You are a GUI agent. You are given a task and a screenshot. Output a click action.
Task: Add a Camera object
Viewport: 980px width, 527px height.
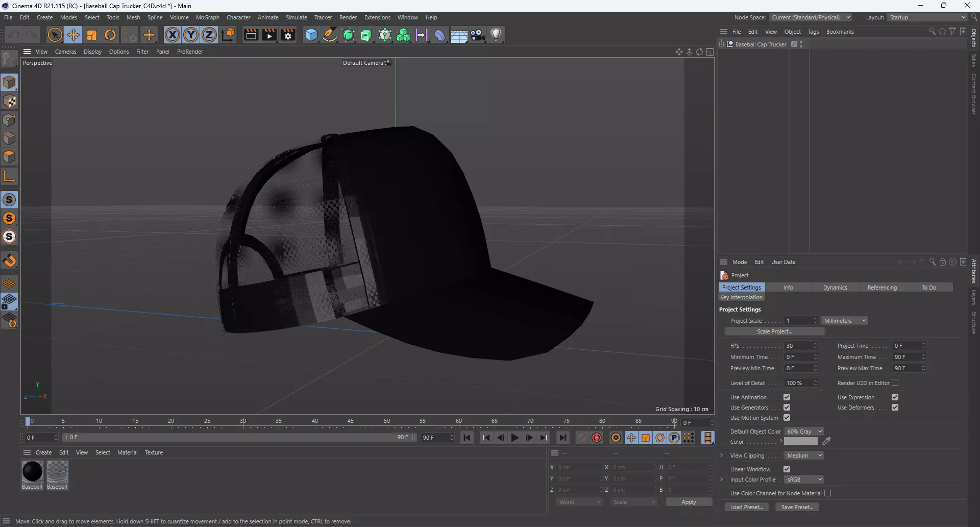[477, 35]
